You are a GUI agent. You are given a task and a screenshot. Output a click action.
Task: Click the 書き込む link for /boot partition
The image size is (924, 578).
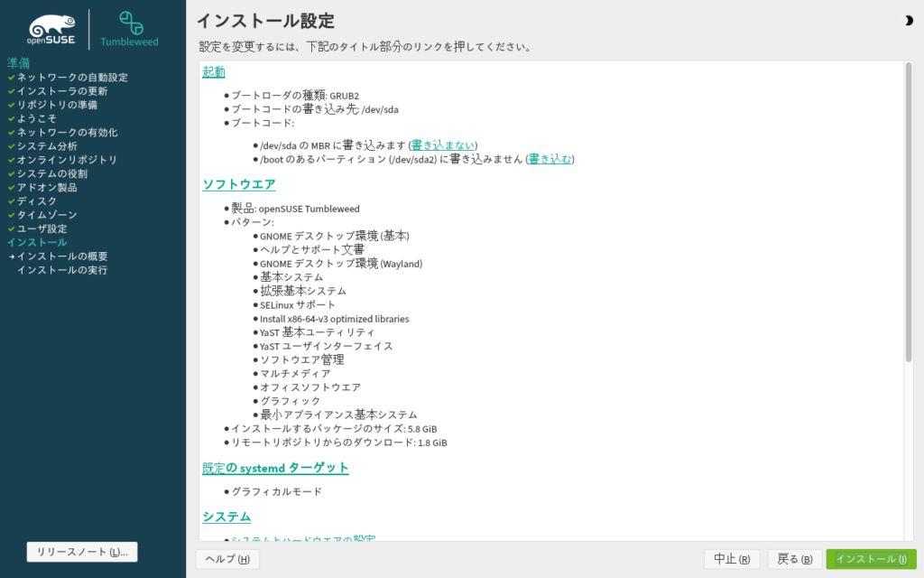click(550, 159)
